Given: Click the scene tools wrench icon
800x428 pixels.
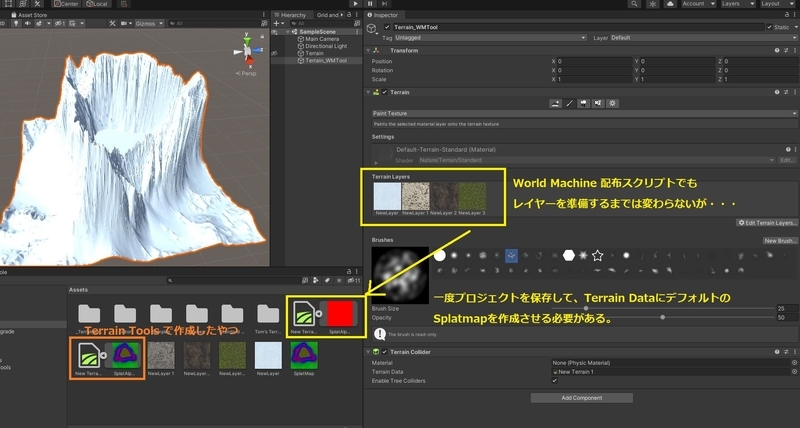Looking at the screenshot, I should coord(113,23).
